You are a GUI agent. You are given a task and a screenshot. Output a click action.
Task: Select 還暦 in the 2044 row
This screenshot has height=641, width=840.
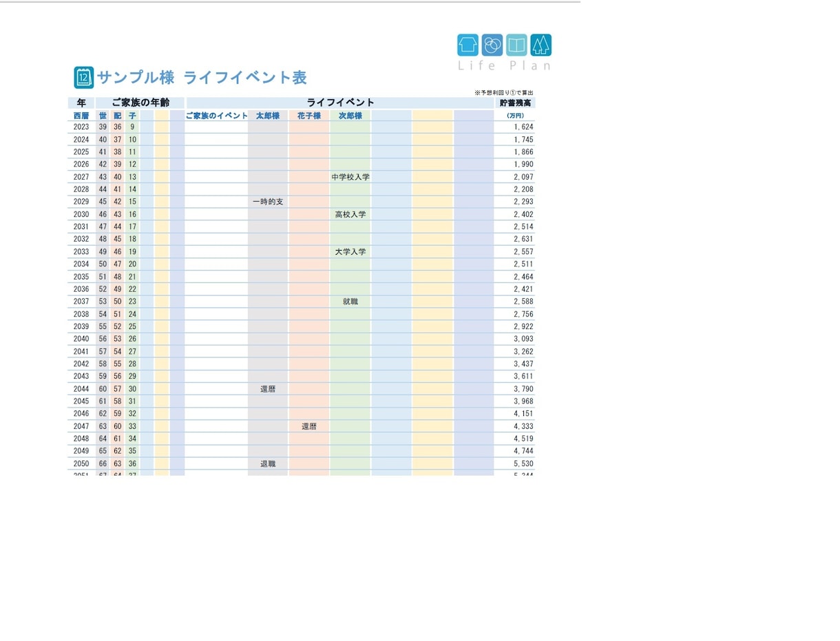click(268, 389)
